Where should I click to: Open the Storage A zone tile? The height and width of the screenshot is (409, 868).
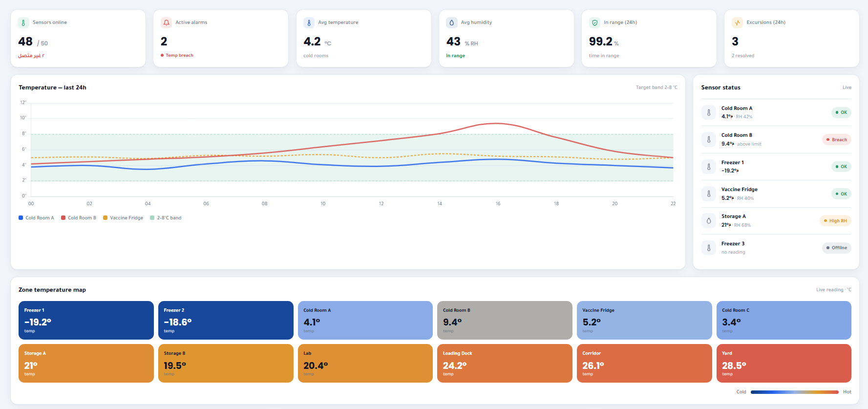point(86,363)
